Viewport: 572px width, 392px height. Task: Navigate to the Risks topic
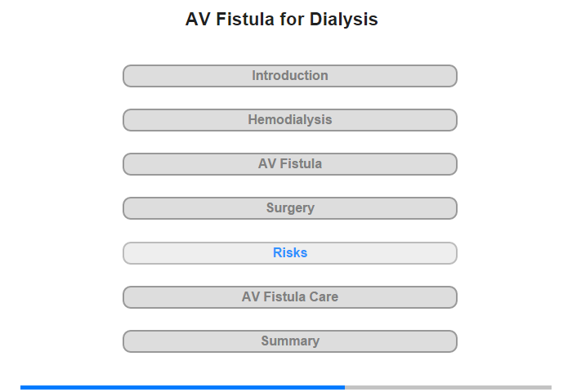tap(289, 253)
